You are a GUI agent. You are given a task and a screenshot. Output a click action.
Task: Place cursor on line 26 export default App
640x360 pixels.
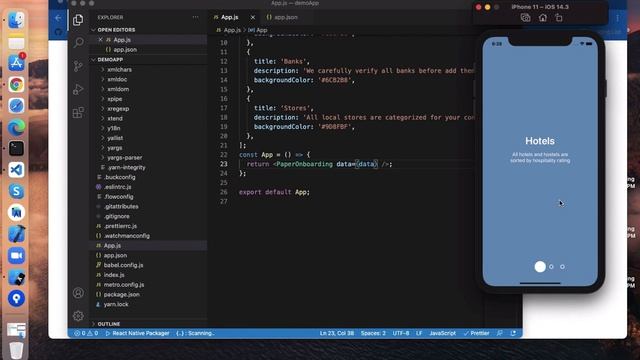click(x=274, y=192)
